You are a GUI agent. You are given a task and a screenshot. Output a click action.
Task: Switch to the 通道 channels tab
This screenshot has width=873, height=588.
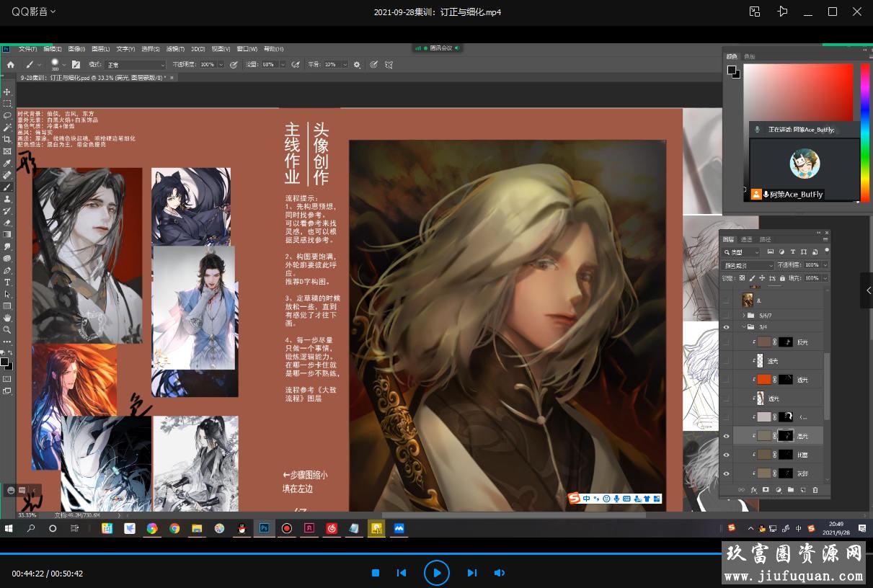point(746,239)
